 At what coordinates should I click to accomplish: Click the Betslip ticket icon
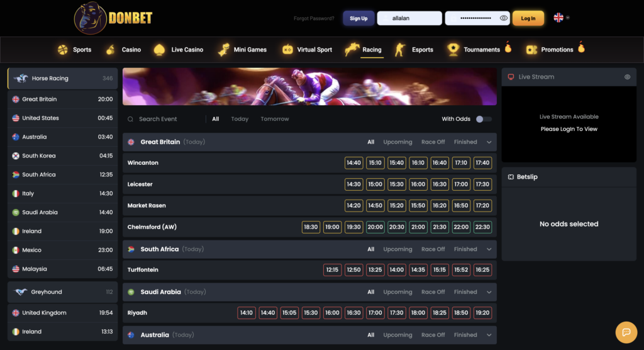coord(511,177)
